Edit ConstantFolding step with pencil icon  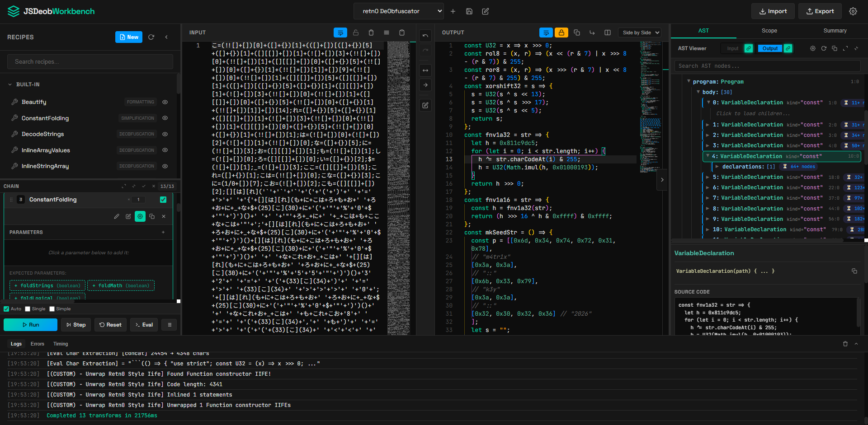pos(117,216)
